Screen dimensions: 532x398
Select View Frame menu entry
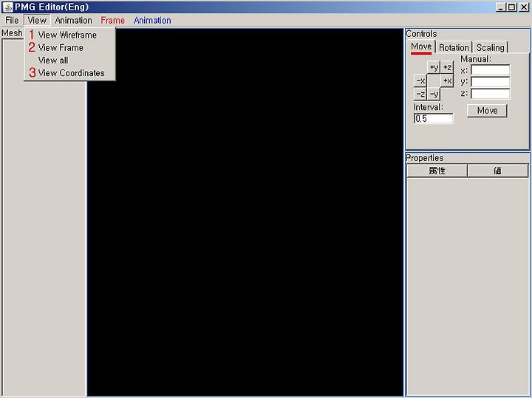(69, 47)
